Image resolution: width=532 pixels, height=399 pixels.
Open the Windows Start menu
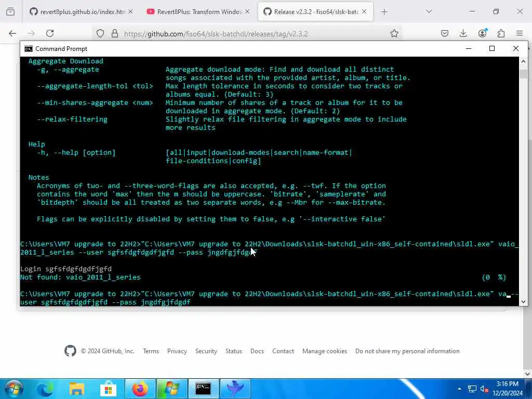tap(14, 389)
